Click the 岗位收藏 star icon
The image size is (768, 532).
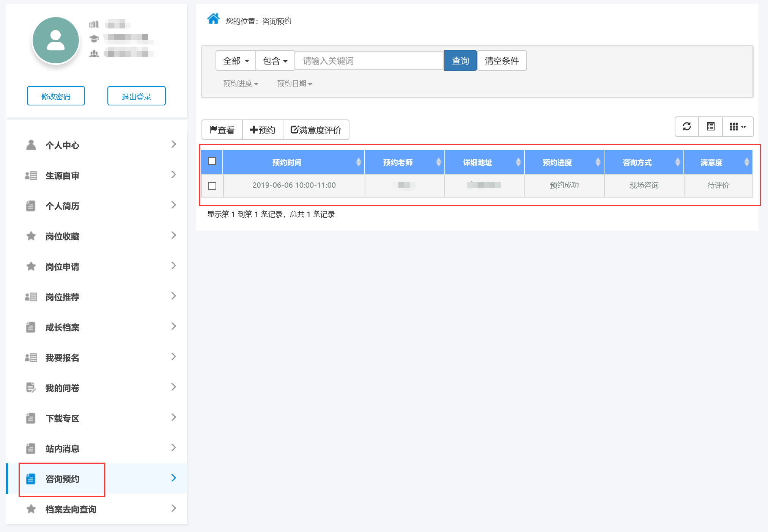coord(31,236)
